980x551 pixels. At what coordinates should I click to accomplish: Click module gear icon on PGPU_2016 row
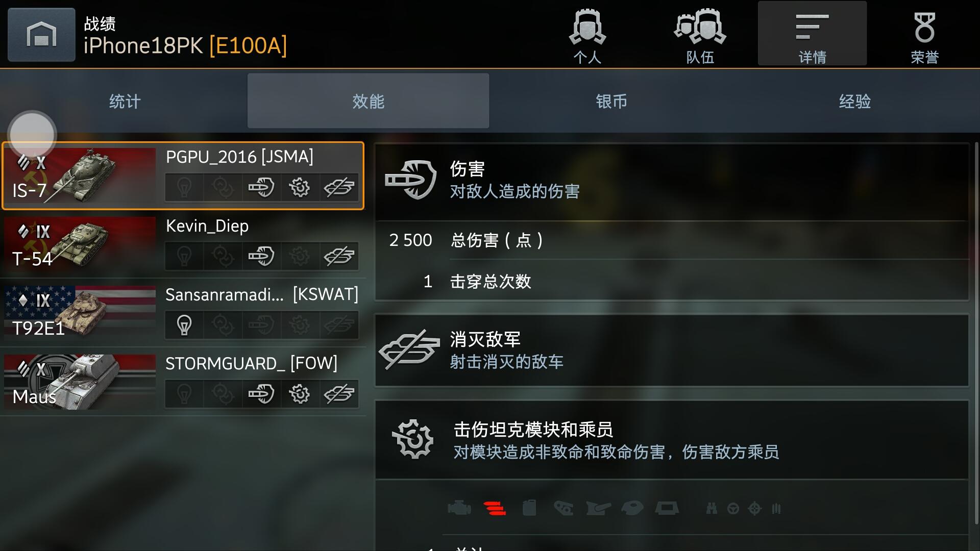coord(300,187)
